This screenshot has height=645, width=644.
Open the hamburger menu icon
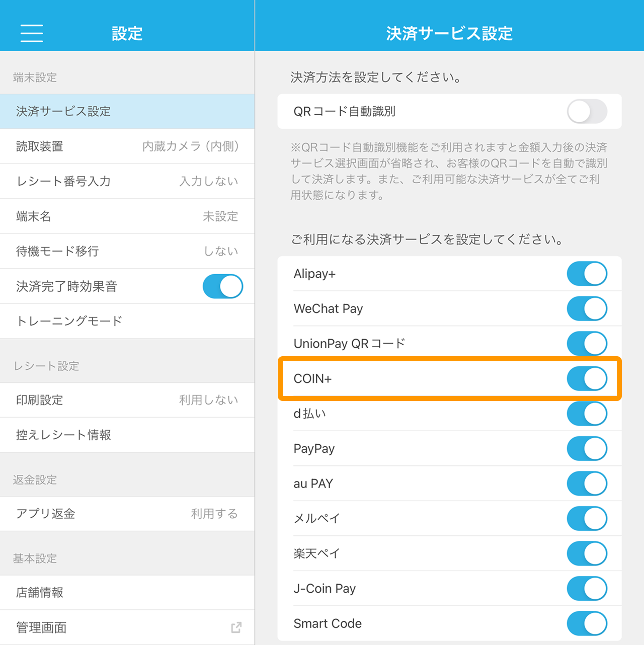[x=32, y=33]
